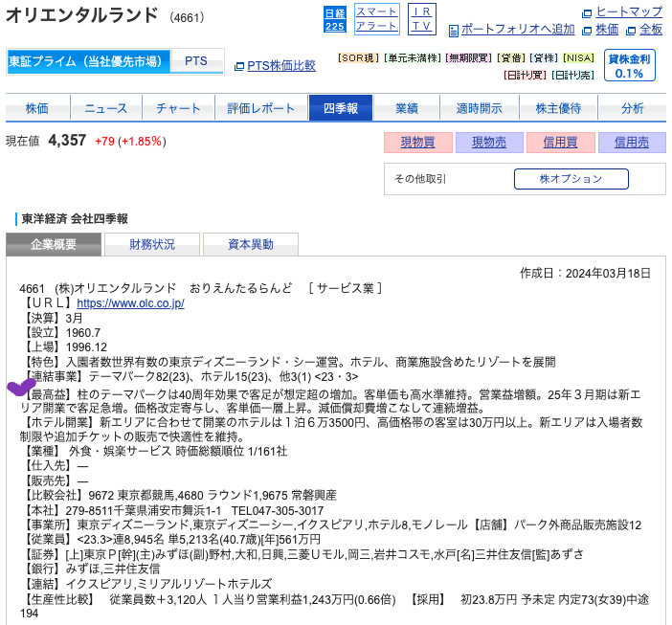This screenshot has height=625, width=672.
Task: Click the 【比較会社】 row text
Action: tap(178, 496)
